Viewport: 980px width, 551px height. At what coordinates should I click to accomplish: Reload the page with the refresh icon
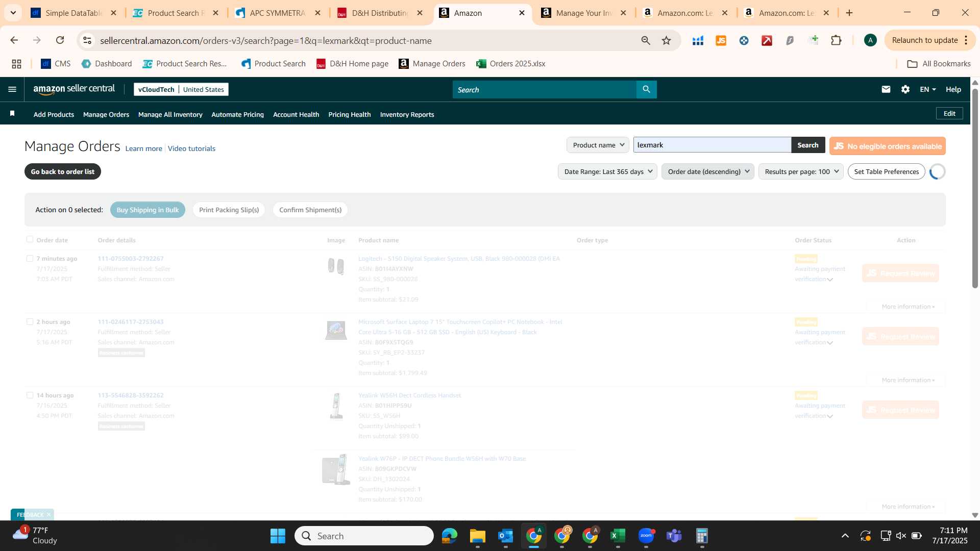60,40
